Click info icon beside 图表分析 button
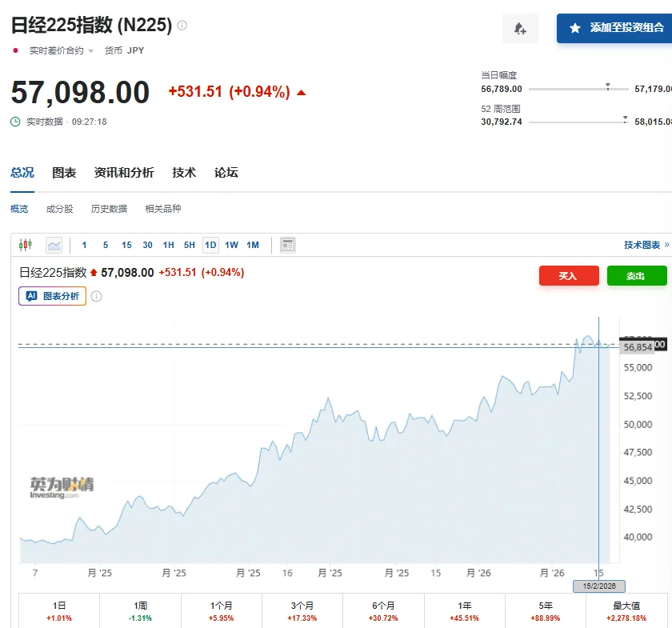Image resolution: width=672 pixels, height=628 pixels. point(97,296)
